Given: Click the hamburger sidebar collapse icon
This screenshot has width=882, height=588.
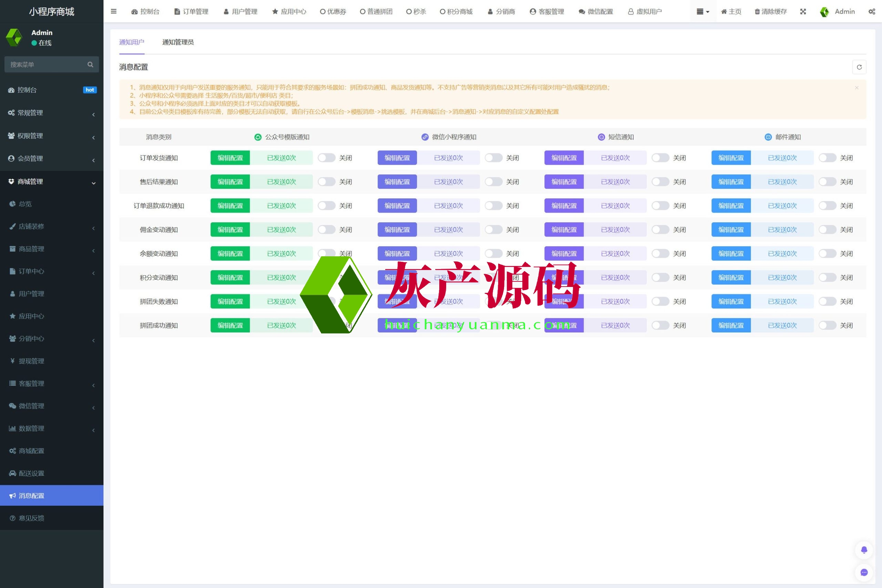Looking at the screenshot, I should click(x=114, y=11).
